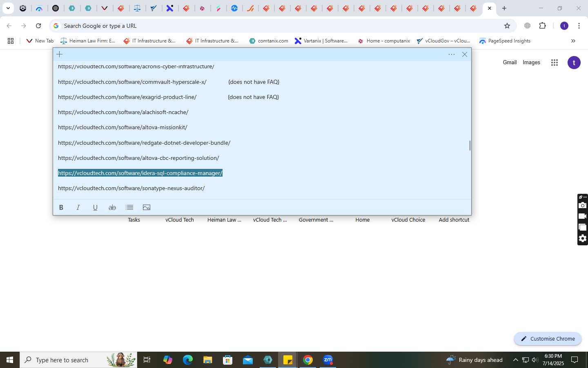Reload the current page
The width and height of the screenshot is (588, 368).
pyautogui.click(x=38, y=26)
